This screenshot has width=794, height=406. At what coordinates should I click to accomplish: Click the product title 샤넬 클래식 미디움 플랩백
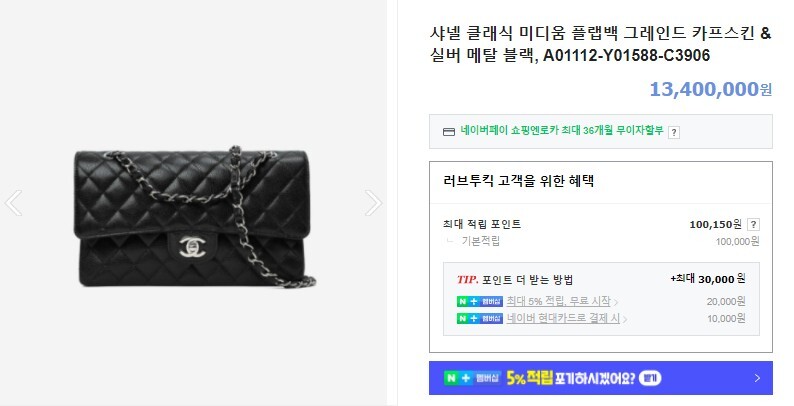point(601,44)
